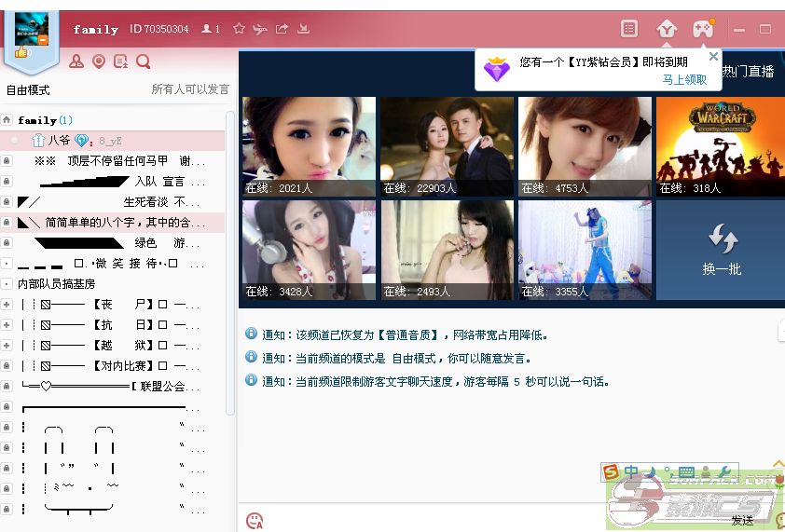Click the location pin icon

pyautogui.click(x=99, y=61)
